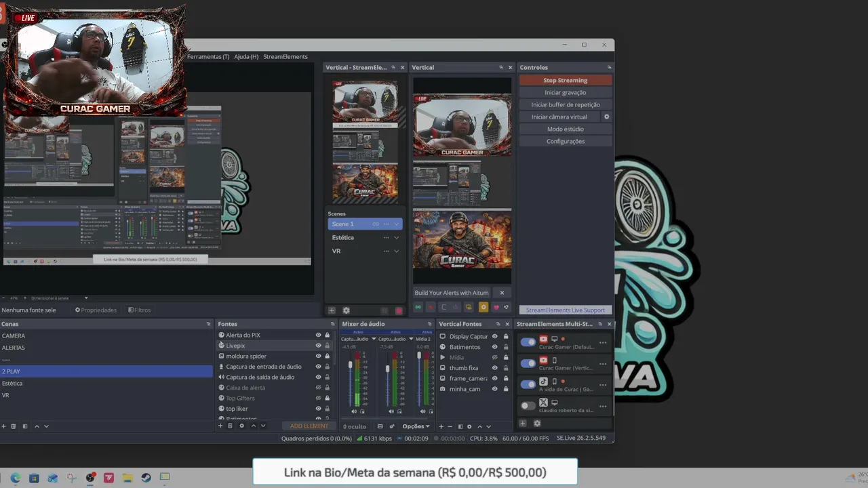This screenshot has height=488, width=868.
Task: Move scene down in Cenas panel
Action: (46, 426)
